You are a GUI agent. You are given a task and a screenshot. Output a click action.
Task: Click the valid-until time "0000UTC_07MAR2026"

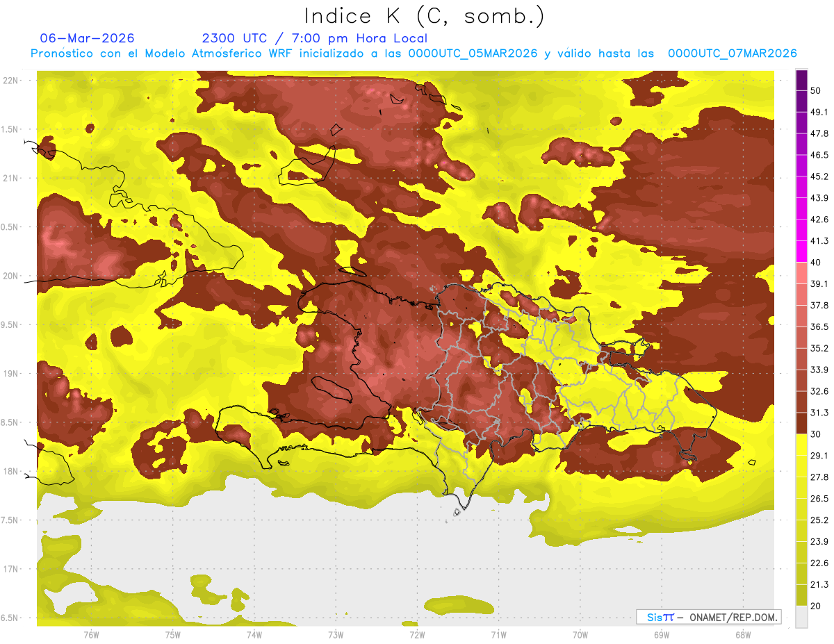(732, 53)
